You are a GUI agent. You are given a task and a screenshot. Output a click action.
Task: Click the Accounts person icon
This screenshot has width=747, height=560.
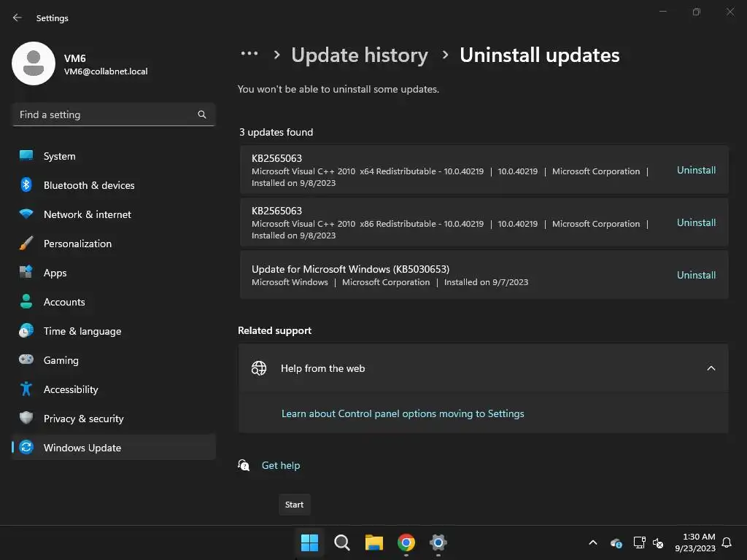click(26, 301)
